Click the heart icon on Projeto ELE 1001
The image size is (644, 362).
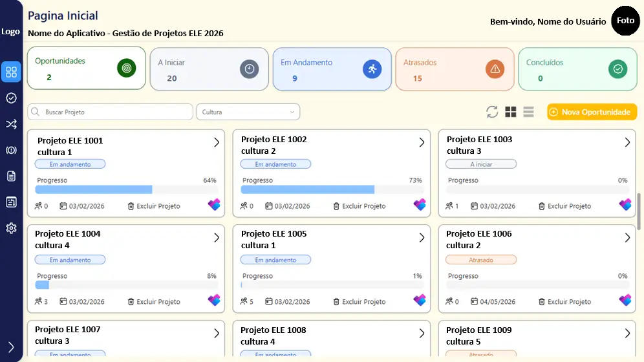pos(214,204)
